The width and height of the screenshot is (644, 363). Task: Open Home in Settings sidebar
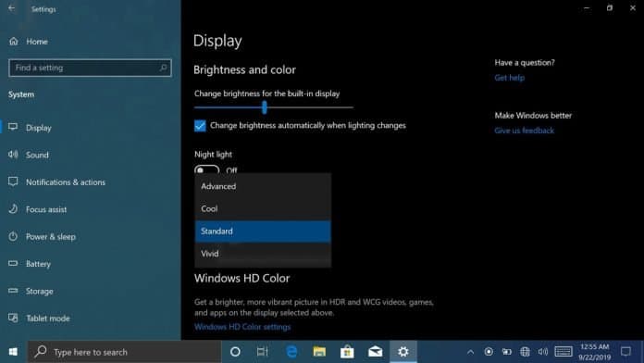pyautogui.click(x=37, y=42)
